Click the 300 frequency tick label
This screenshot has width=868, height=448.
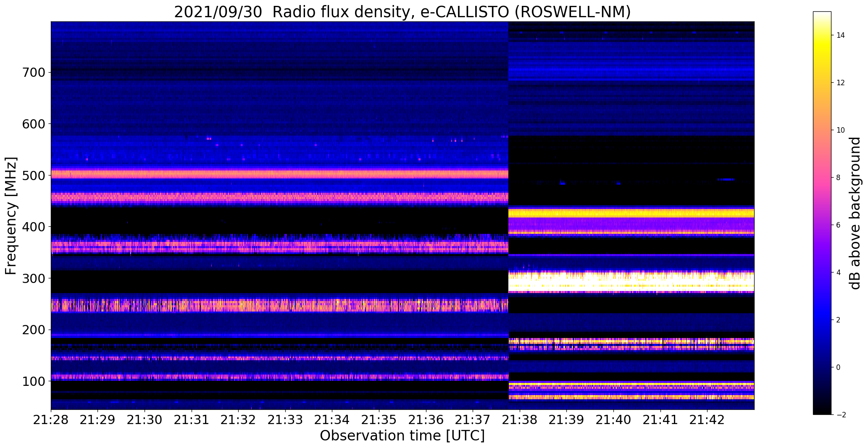coord(33,278)
